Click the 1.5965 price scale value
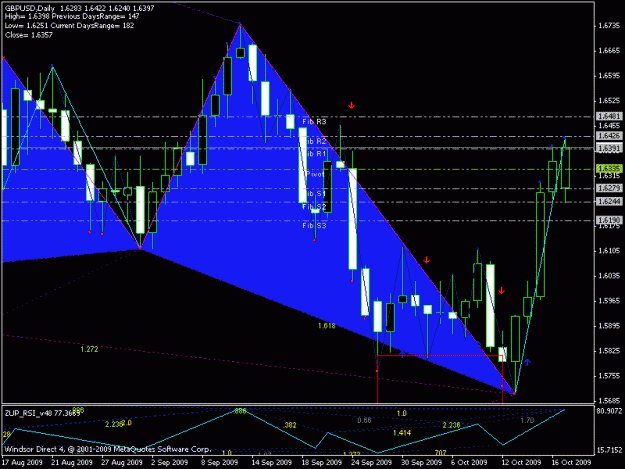625x469 pixels. [x=609, y=301]
